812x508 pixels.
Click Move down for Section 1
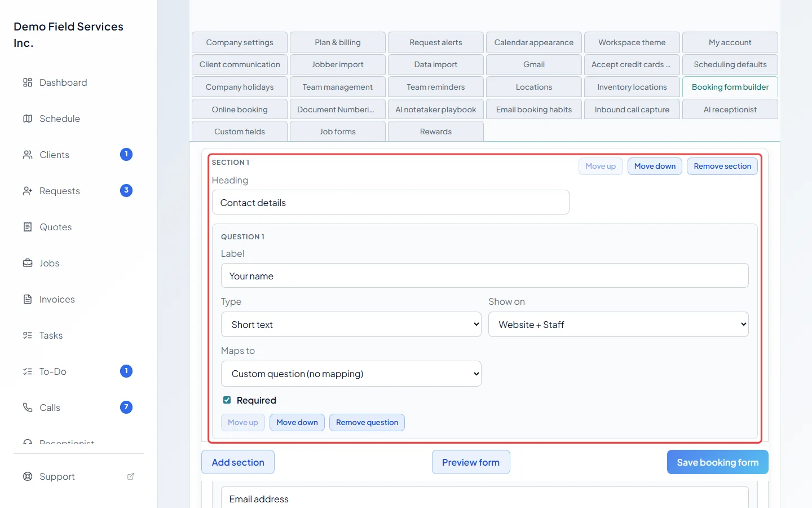click(655, 166)
